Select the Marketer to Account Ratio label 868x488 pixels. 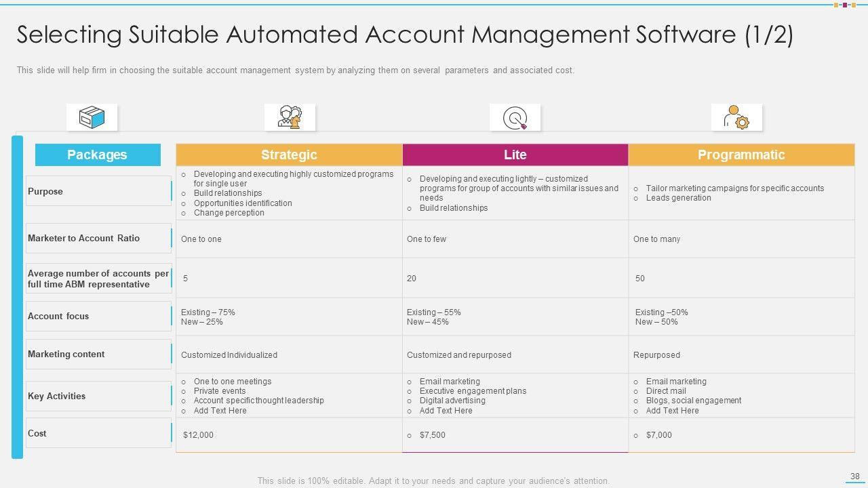[98, 238]
